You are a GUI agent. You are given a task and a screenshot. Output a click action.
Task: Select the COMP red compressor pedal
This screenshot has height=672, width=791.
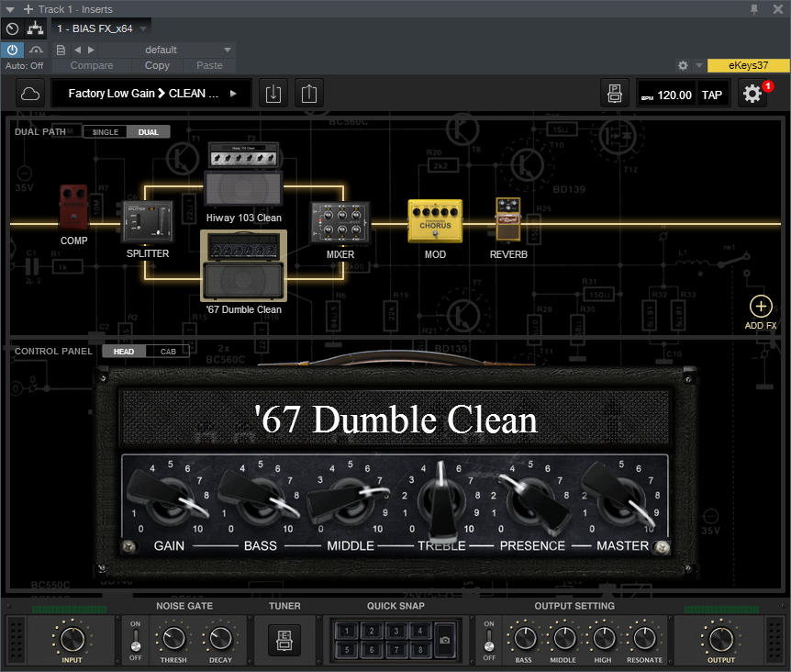pyautogui.click(x=73, y=207)
